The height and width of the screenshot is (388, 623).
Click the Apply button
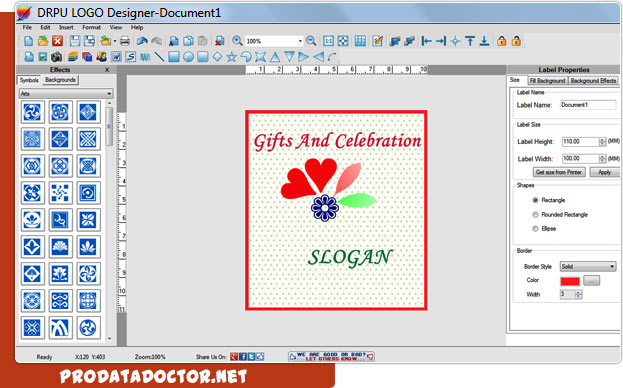[x=604, y=172]
